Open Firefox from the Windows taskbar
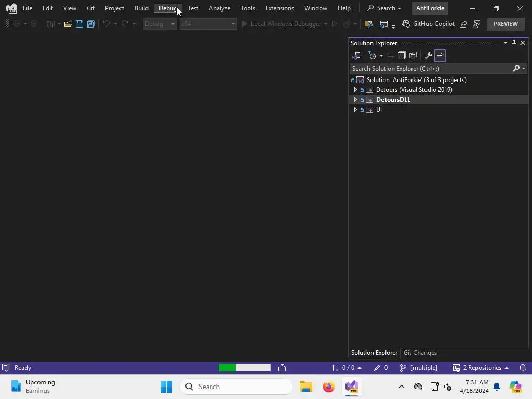Viewport: 532px width, 399px height. click(x=328, y=387)
